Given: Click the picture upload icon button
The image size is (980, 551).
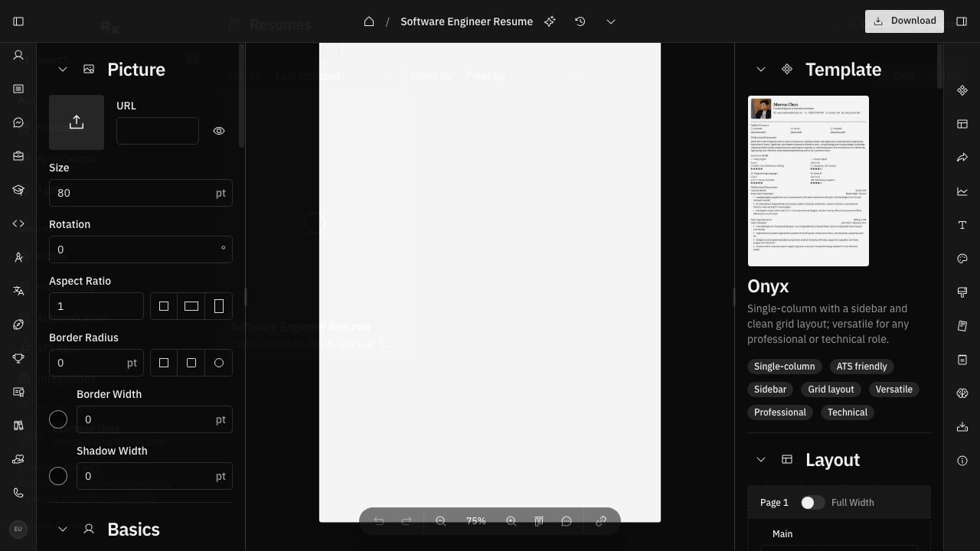Looking at the screenshot, I should [x=77, y=122].
